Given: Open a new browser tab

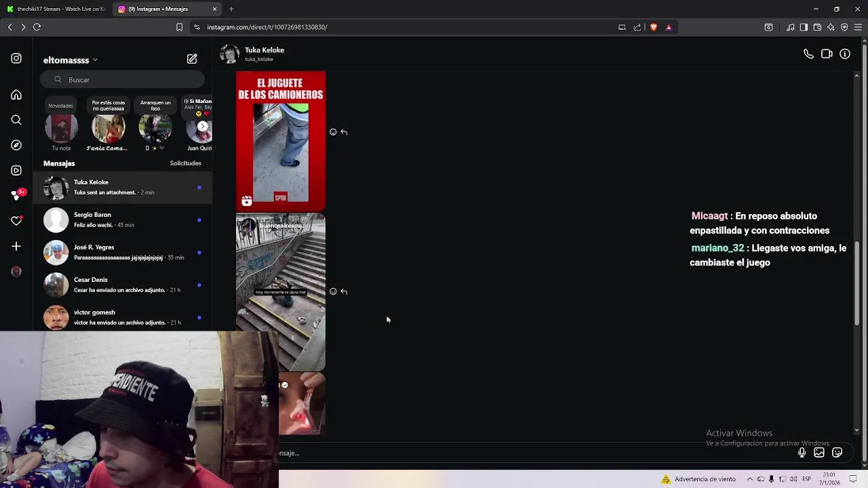Looking at the screenshot, I should [231, 9].
